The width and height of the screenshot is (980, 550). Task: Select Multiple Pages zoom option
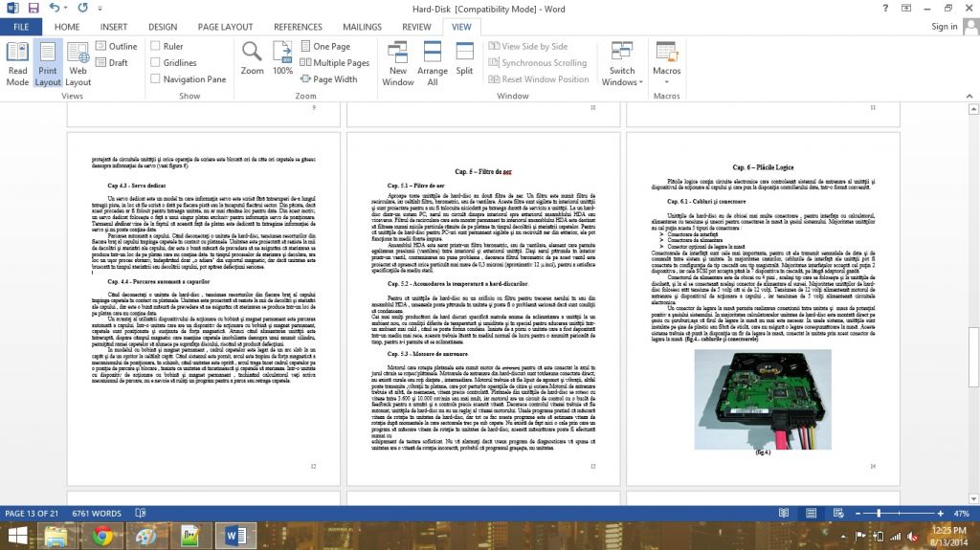coord(333,63)
